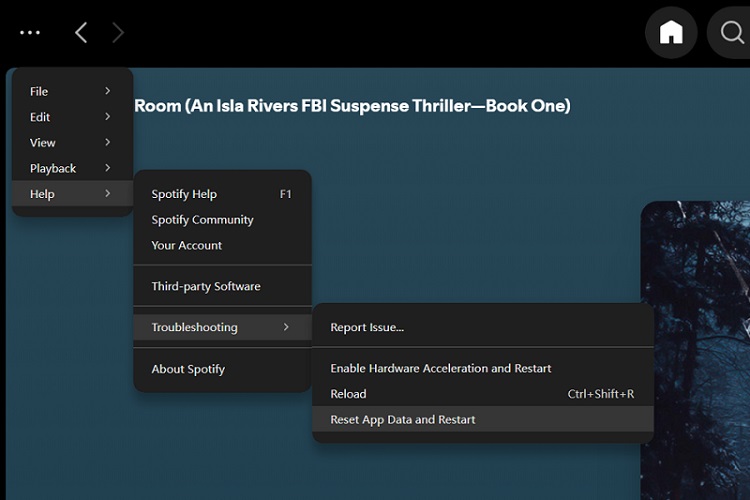750x500 pixels.
Task: Choose Reset App Data and Restart
Action: pos(483,419)
